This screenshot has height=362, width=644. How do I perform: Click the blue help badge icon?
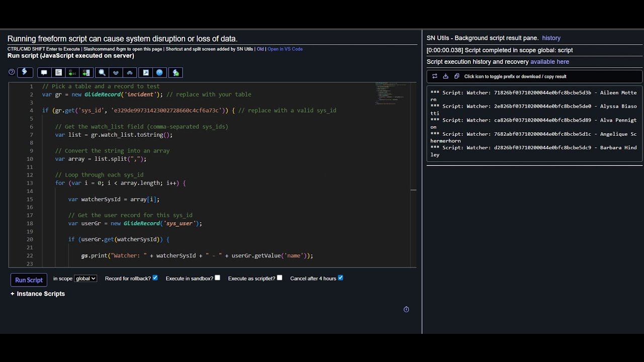[159, 72]
